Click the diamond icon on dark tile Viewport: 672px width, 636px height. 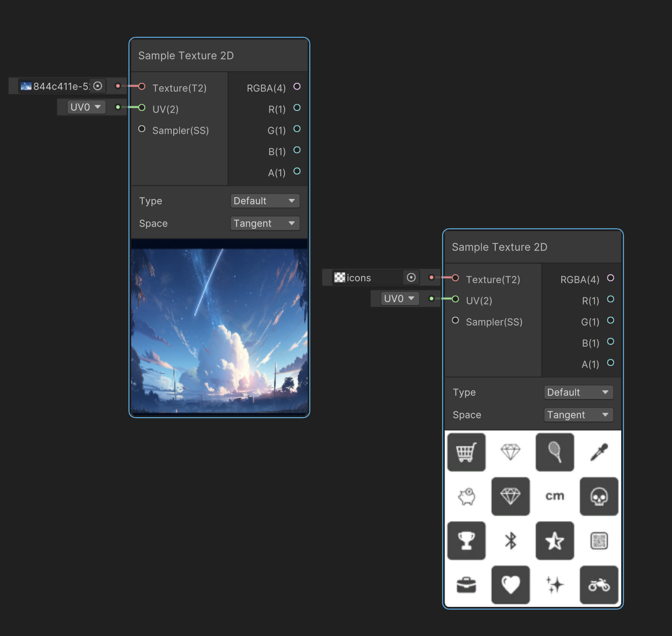[510, 497]
